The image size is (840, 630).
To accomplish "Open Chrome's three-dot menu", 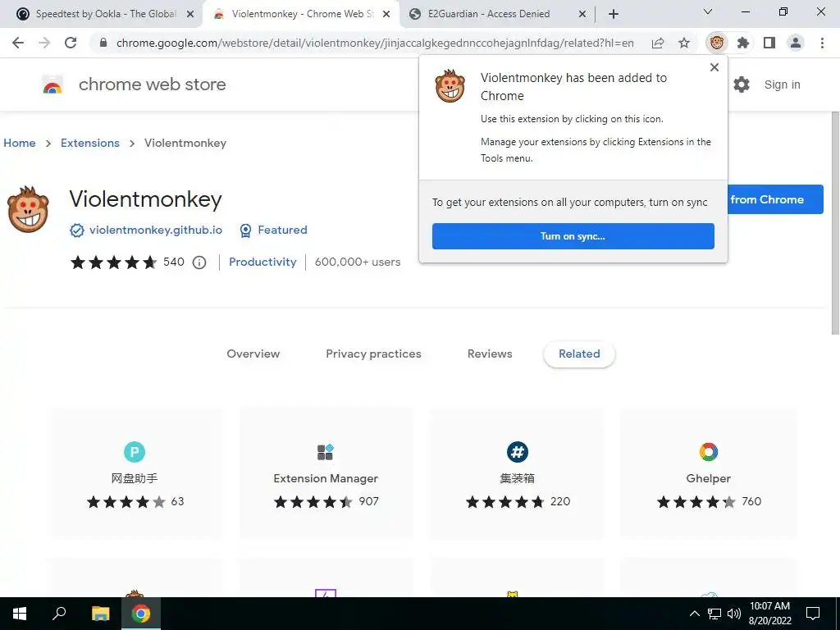I will [x=822, y=43].
